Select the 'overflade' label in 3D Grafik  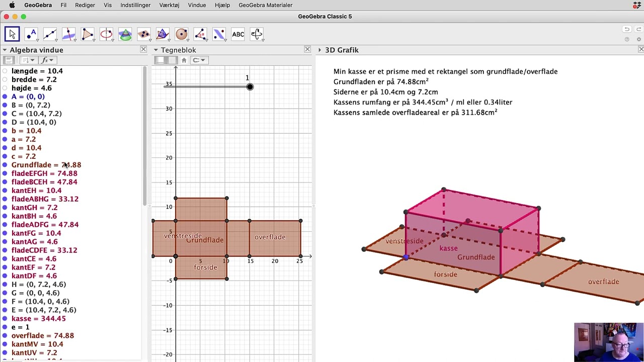pos(603,282)
